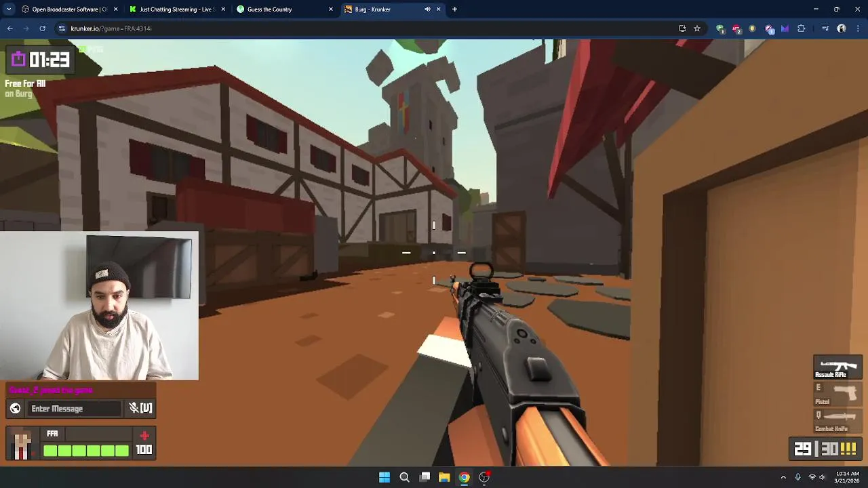Open the Windows Start menu
The width and height of the screenshot is (868, 488).
pos(384,477)
